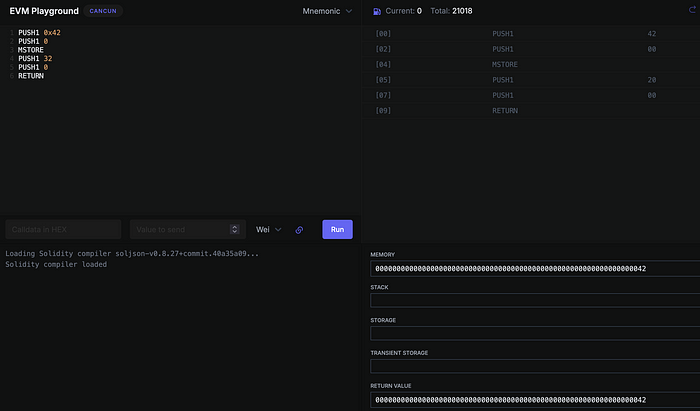Select instruction row [00] PUSH1 42
This screenshot has height=411, width=700.
pyautogui.click(x=531, y=33)
